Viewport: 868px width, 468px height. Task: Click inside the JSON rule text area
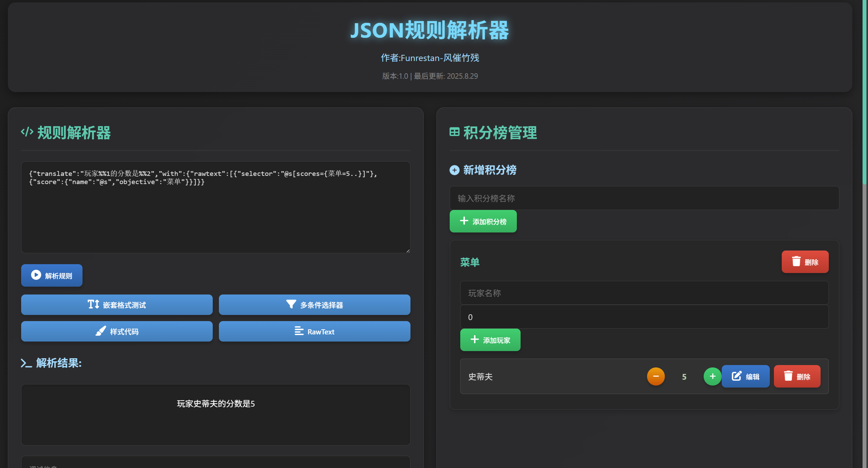tap(216, 207)
